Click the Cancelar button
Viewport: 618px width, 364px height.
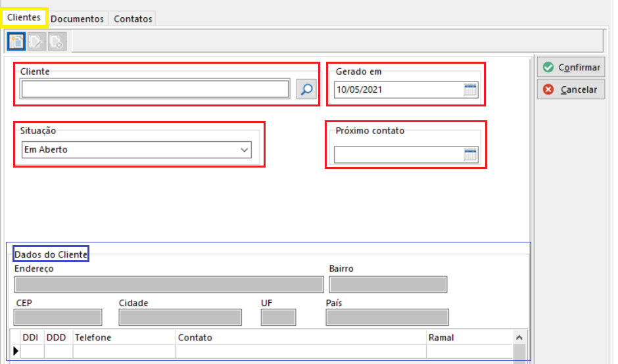571,89
